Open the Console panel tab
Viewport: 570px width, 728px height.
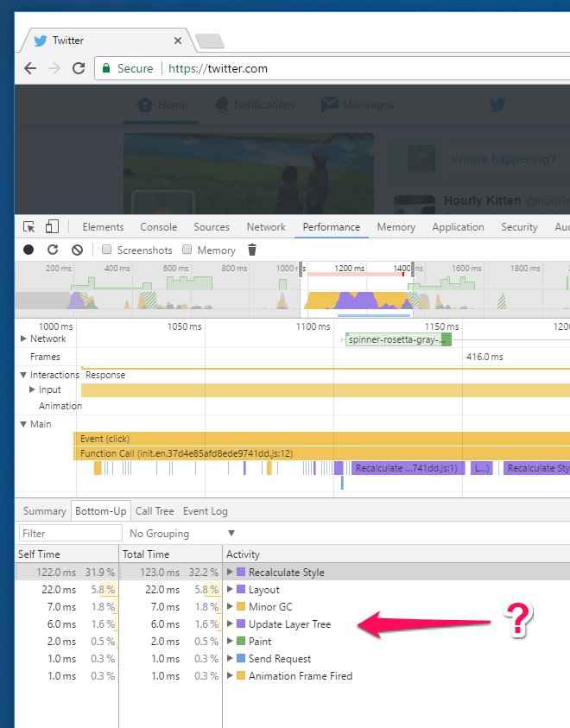point(159,227)
